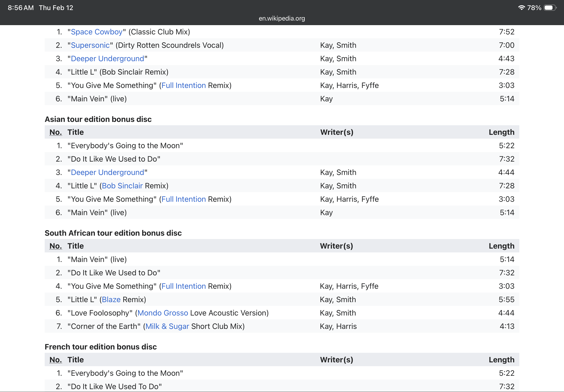Tap Title header in South African table
The width and height of the screenshot is (564, 392).
click(x=76, y=246)
